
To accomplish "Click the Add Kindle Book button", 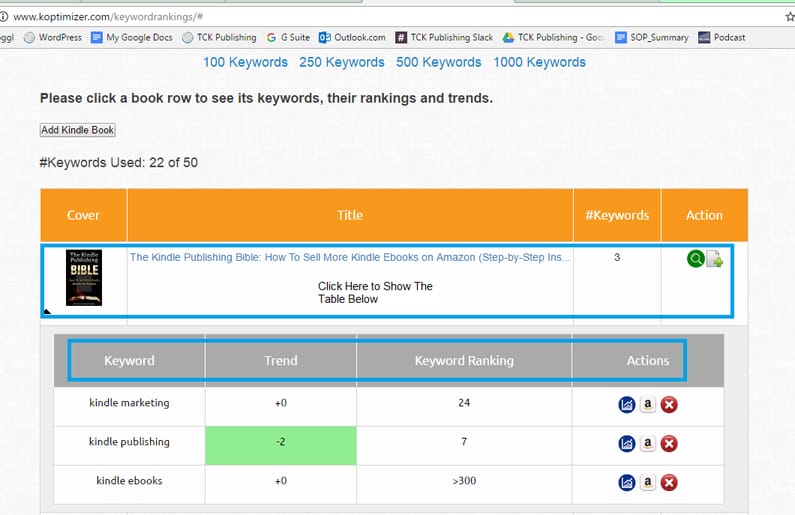I will (78, 130).
